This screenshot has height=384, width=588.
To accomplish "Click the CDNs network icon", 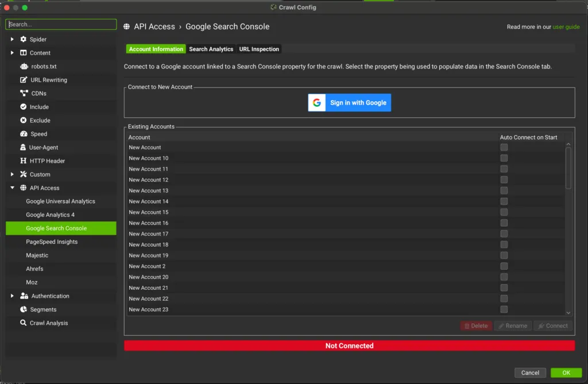I will point(24,93).
